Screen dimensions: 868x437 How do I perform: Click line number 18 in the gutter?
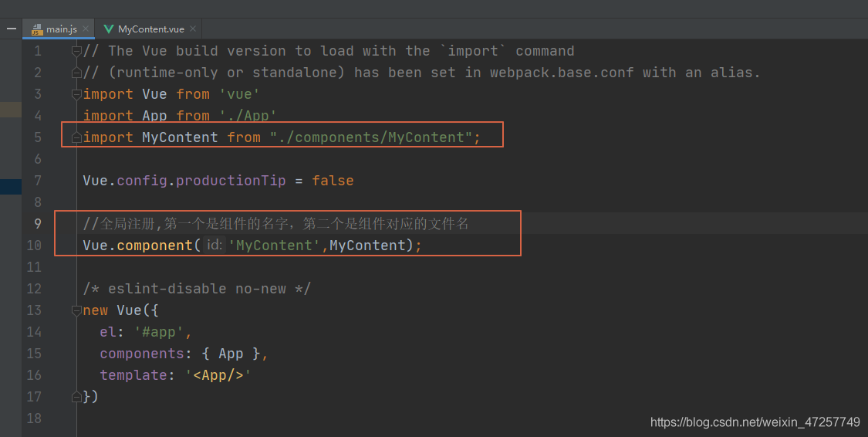34,418
